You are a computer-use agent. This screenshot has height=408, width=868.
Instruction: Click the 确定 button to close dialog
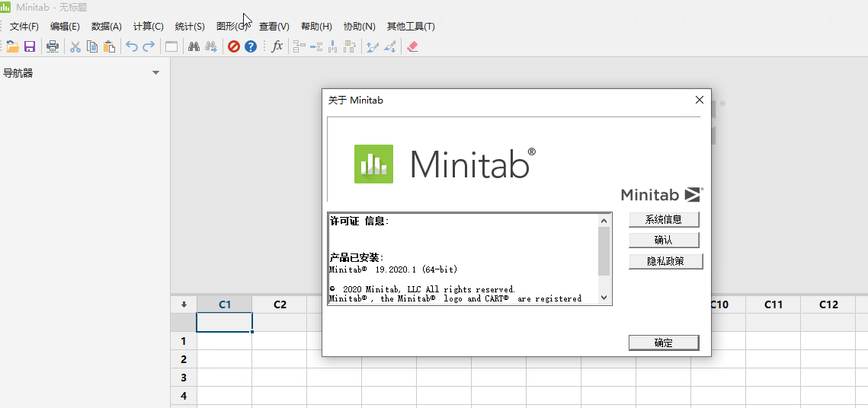[x=664, y=343]
